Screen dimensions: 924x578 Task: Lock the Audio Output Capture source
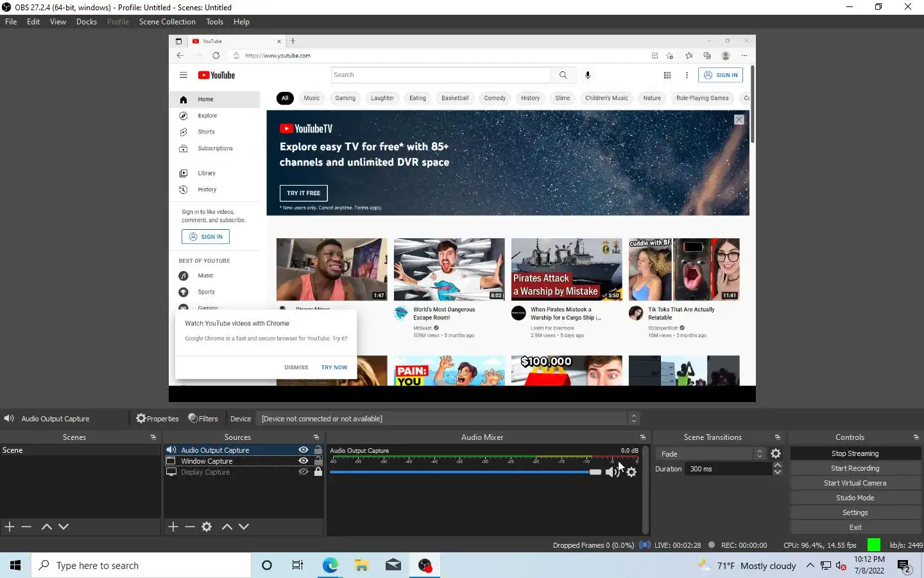[x=318, y=450]
